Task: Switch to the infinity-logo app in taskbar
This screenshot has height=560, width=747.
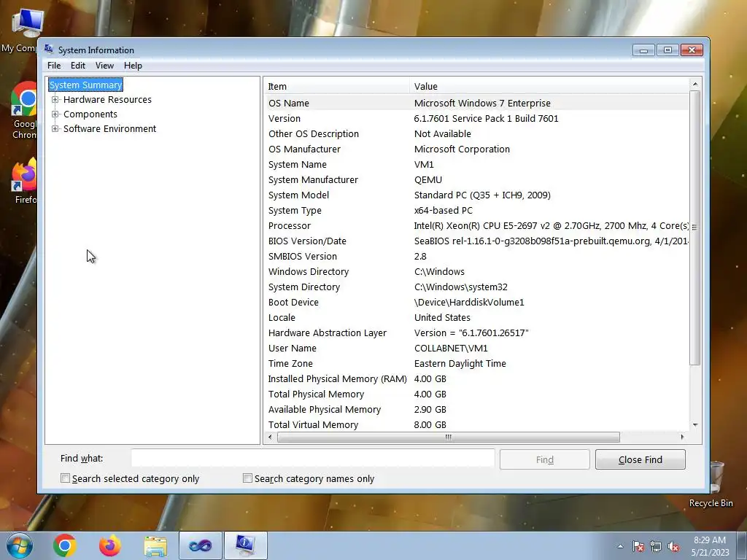Action: point(201,545)
